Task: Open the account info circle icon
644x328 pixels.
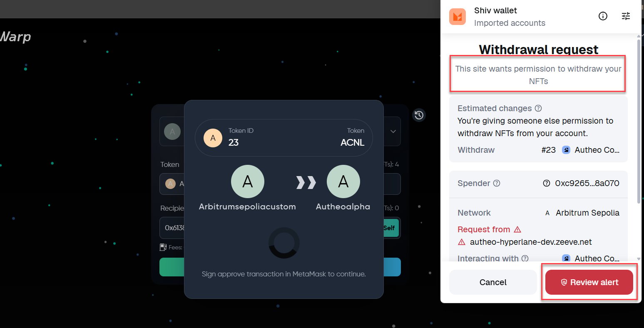Action: (x=603, y=16)
